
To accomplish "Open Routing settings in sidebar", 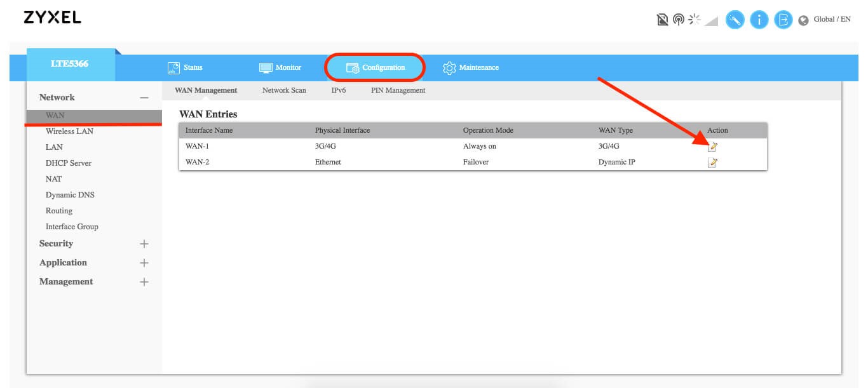I will 59,211.
